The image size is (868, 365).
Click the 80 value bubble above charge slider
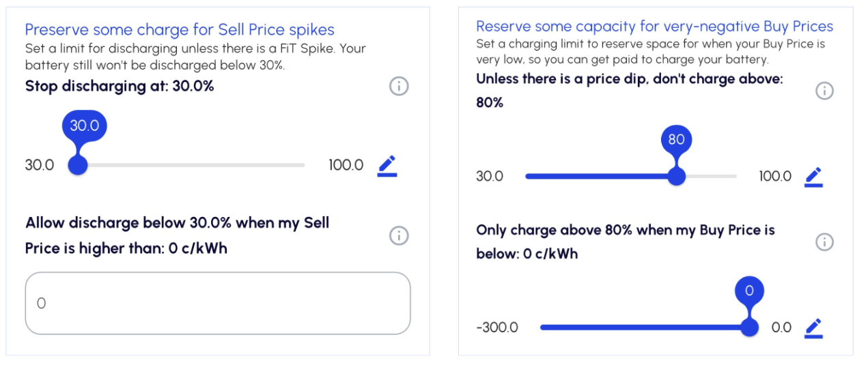click(x=676, y=140)
